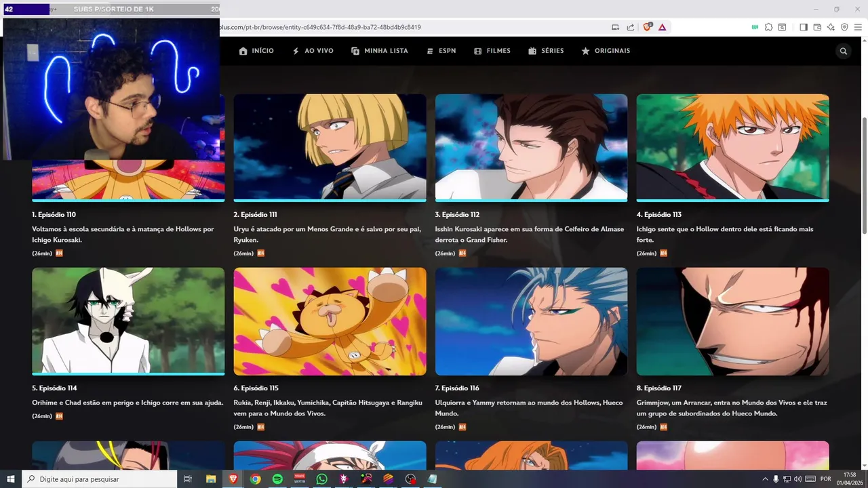
Task: Open Voicemeeter from the taskbar
Action: [300, 479]
